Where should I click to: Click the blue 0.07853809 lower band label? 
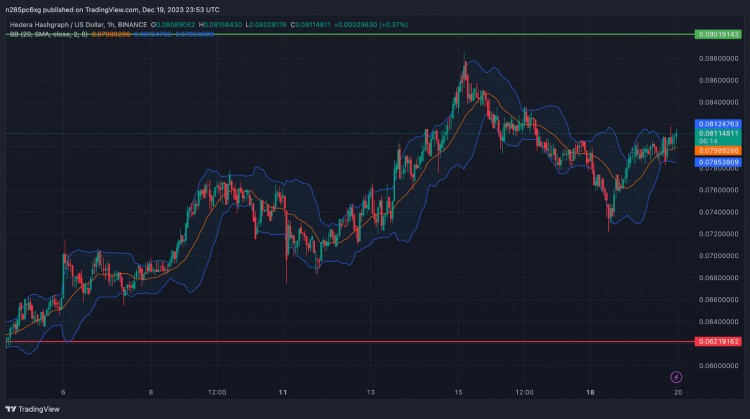[718, 161]
